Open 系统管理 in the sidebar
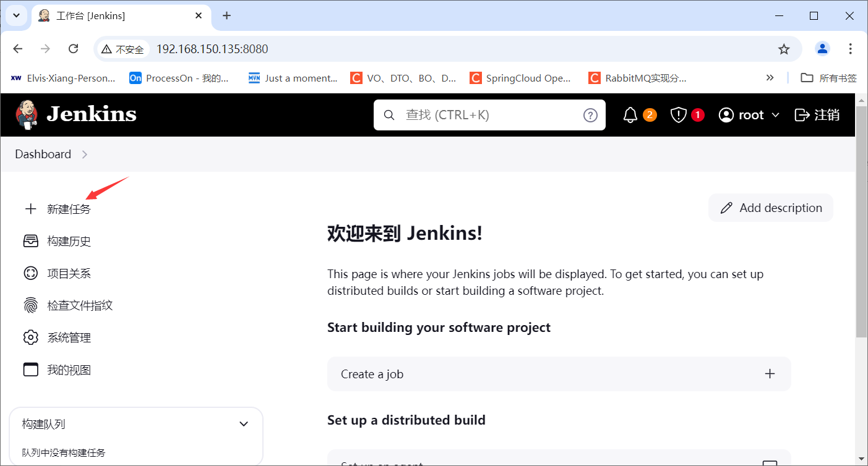Screen dimensions: 868x466 (x=68, y=337)
